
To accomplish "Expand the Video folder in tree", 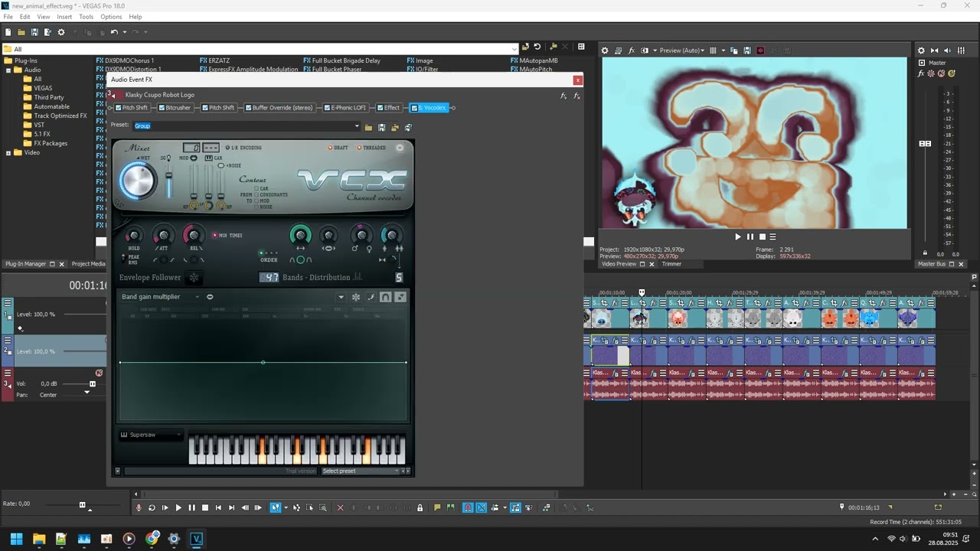I will [x=8, y=152].
